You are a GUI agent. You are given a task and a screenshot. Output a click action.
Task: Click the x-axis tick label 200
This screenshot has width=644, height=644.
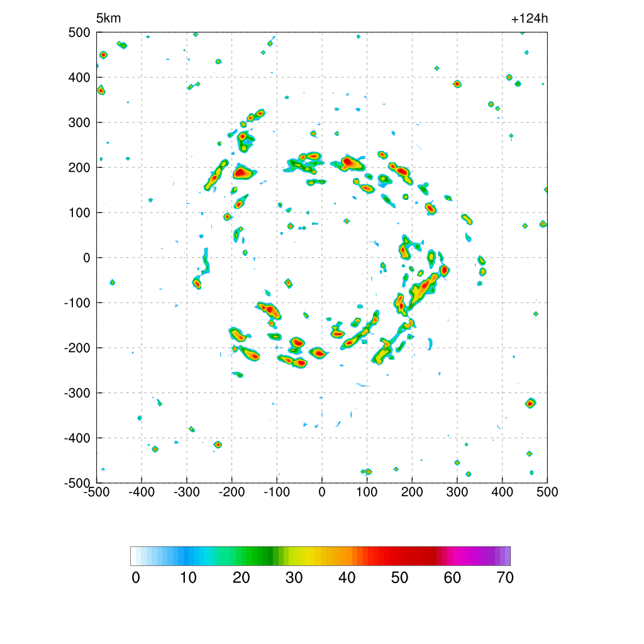tap(412, 492)
